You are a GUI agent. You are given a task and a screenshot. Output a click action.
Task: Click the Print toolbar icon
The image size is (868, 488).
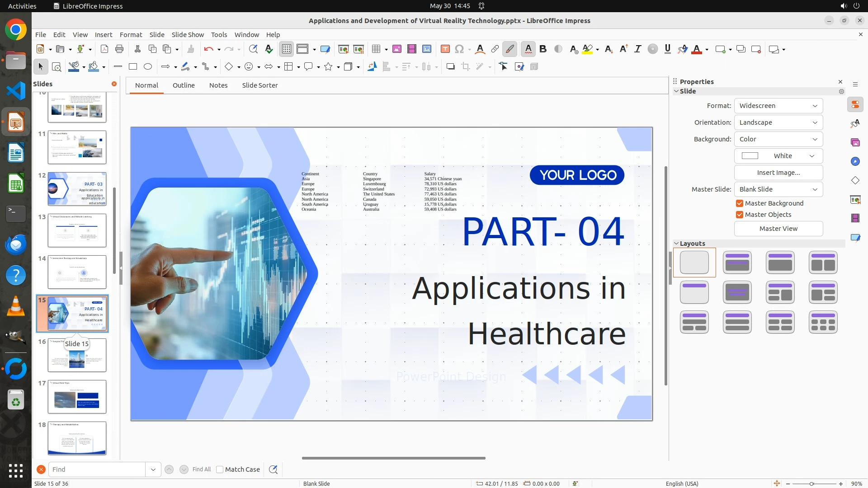(x=119, y=49)
